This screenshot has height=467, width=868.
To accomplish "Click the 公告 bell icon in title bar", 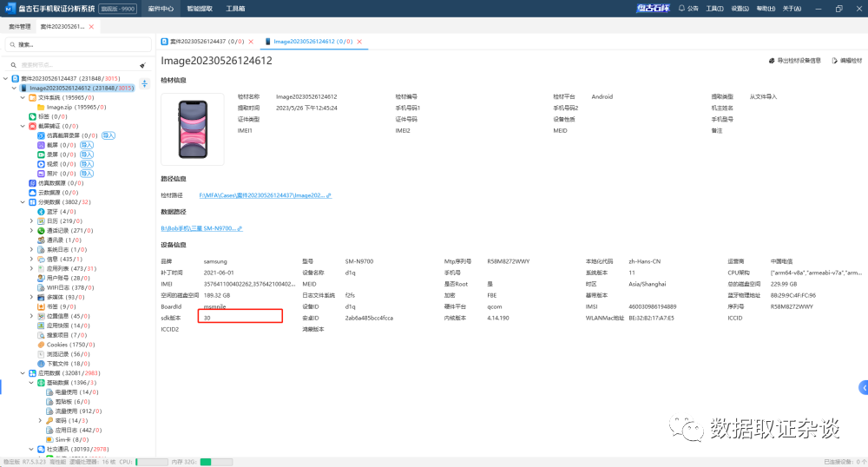I will click(681, 9).
